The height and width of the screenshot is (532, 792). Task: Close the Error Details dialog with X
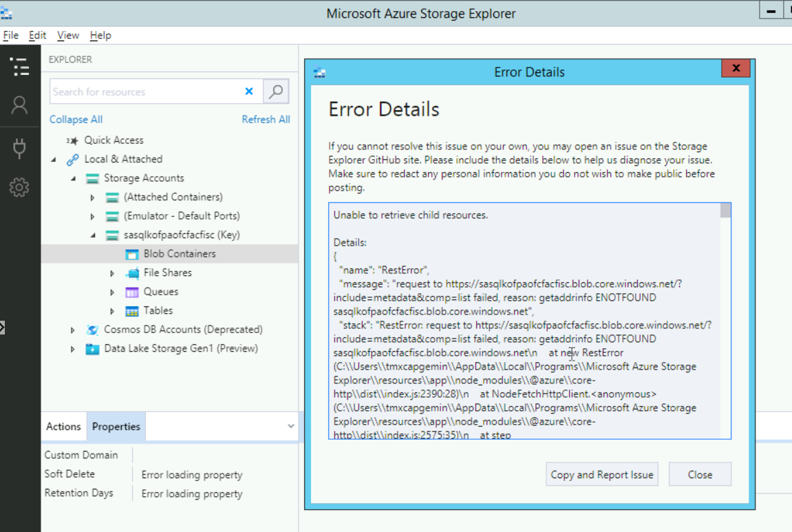pos(736,68)
